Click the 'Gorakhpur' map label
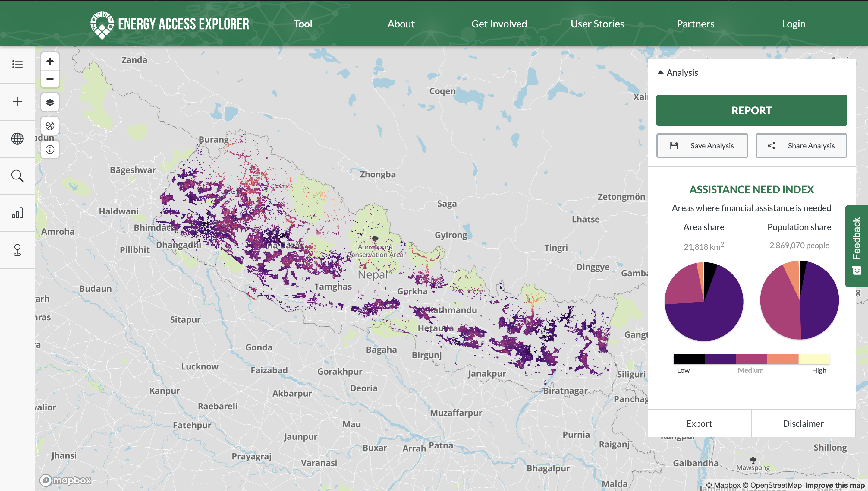 [x=340, y=371]
